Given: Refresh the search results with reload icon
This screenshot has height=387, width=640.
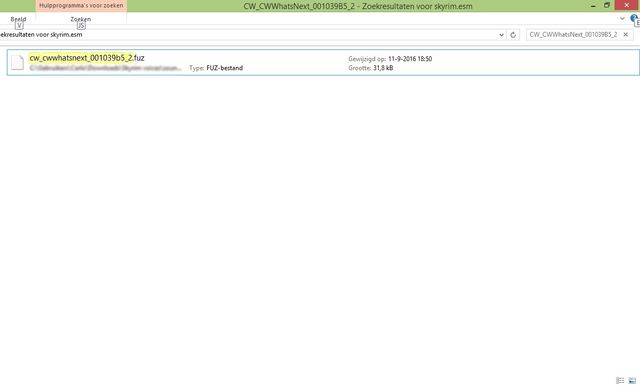Looking at the screenshot, I should point(513,35).
